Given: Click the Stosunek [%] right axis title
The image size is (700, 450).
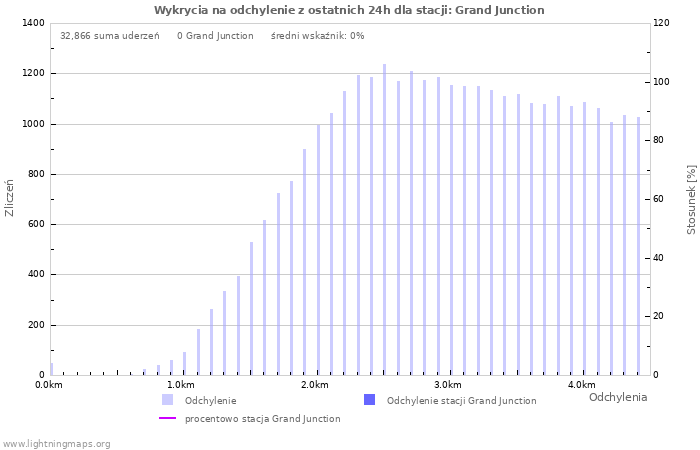Looking at the screenshot, I should coord(690,200).
